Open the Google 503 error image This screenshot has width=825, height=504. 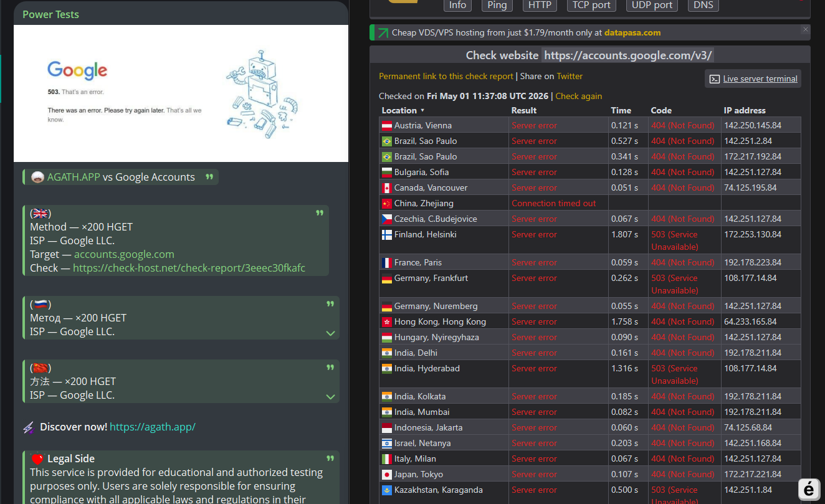pos(181,93)
